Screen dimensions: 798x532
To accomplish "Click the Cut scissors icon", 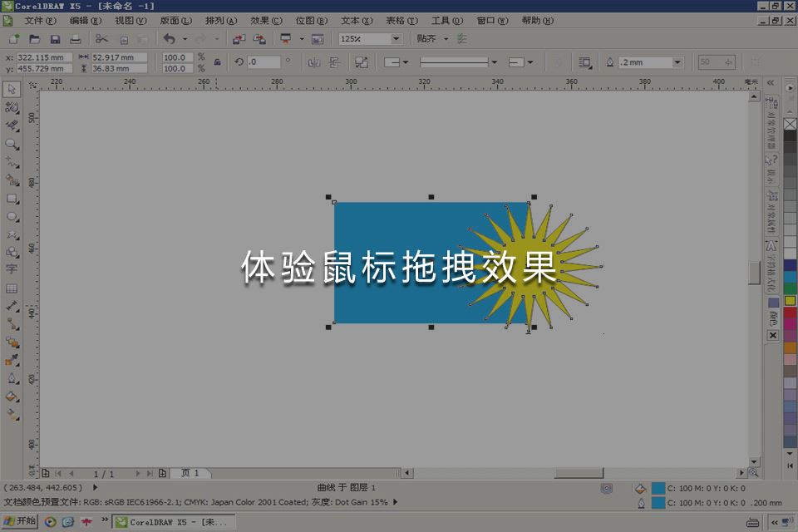I will click(x=101, y=39).
